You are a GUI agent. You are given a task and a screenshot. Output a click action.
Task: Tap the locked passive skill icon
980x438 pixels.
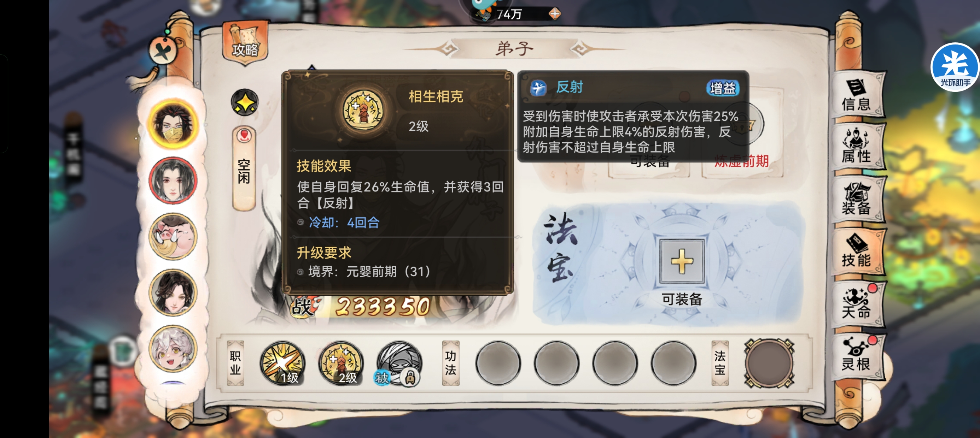[x=399, y=363]
